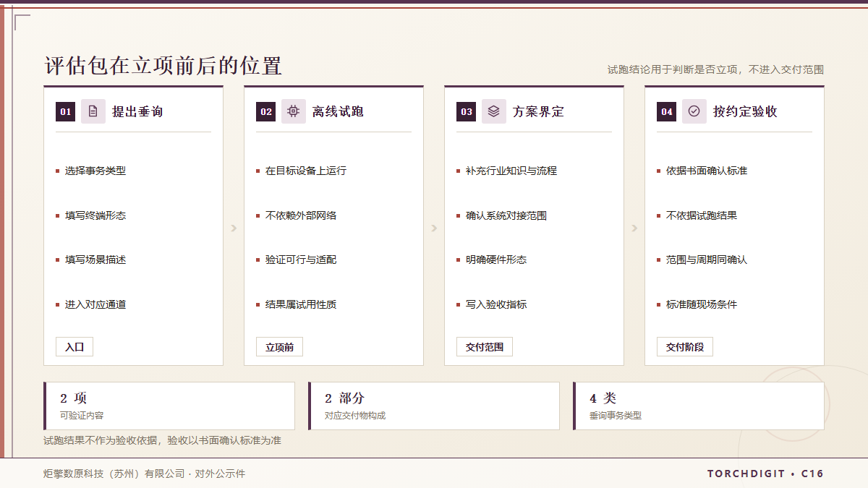Click the document icon beside 提出垂询

[x=93, y=111]
